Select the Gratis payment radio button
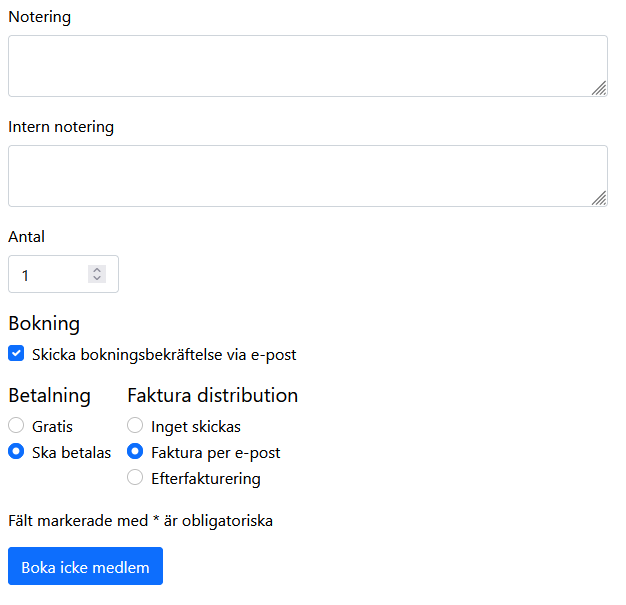626x605 pixels. 17,426
